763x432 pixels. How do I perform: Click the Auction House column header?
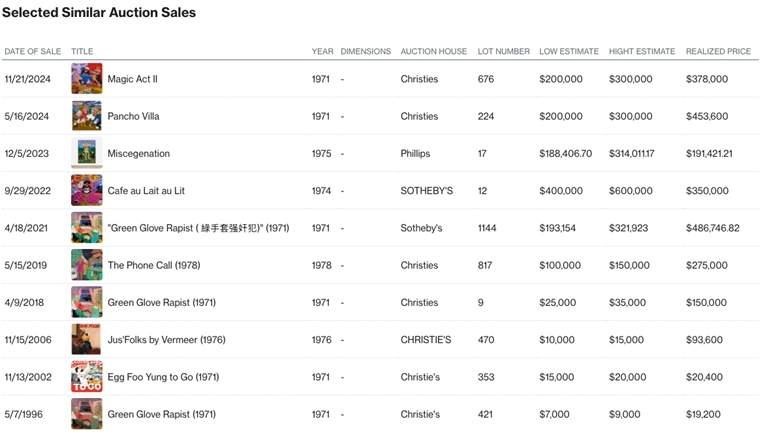coord(433,52)
